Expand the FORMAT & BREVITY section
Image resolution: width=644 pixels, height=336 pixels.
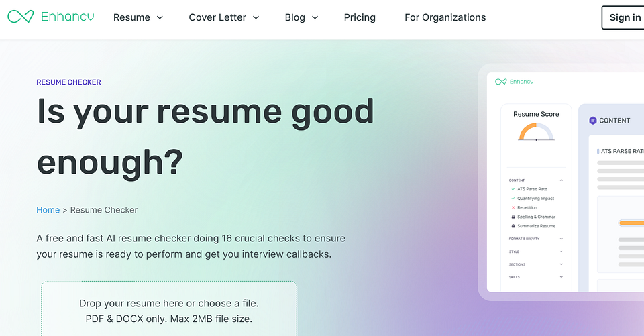561,239
